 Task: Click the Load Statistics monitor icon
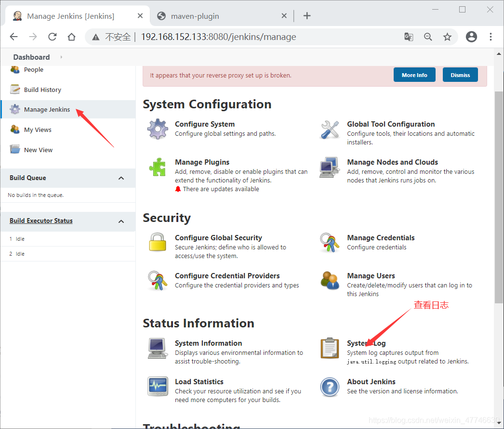tap(158, 386)
